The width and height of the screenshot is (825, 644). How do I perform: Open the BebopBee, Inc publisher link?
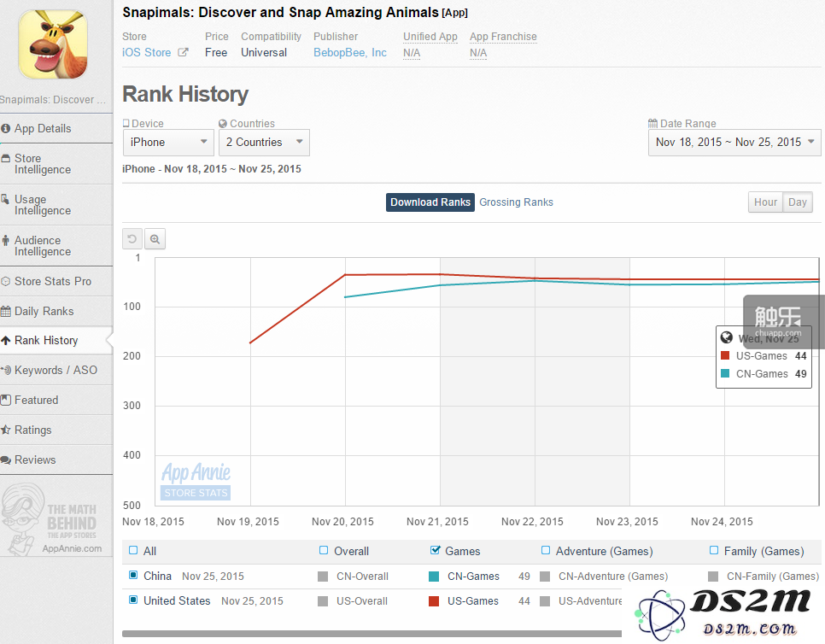pos(350,53)
